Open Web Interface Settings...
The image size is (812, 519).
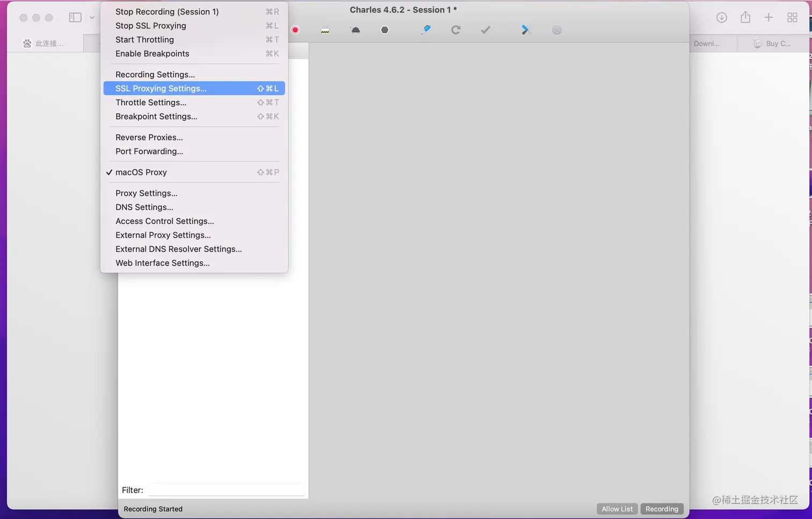click(194, 262)
